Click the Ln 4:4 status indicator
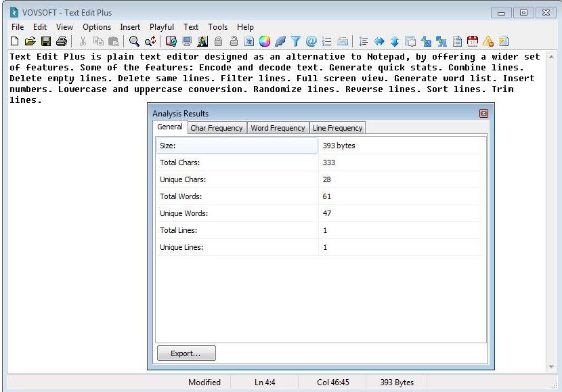The image size is (562, 392). click(265, 383)
